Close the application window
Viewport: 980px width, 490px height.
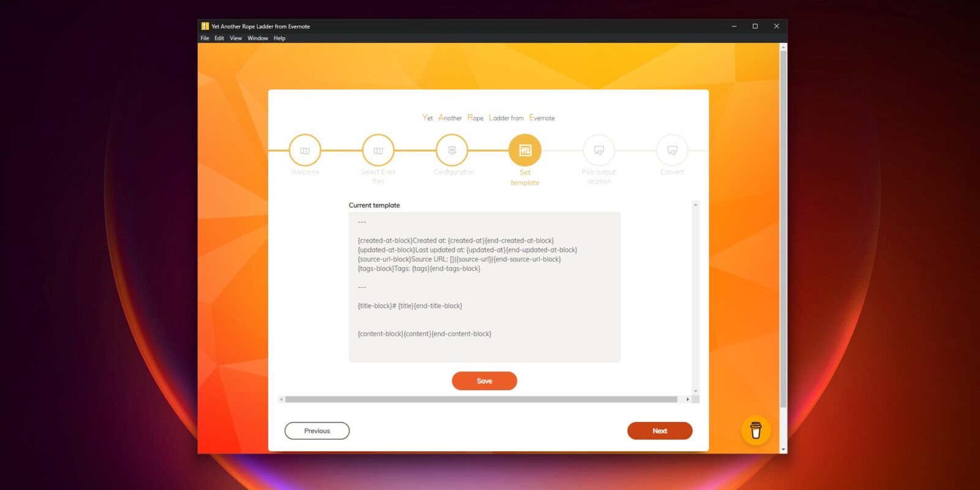777,26
